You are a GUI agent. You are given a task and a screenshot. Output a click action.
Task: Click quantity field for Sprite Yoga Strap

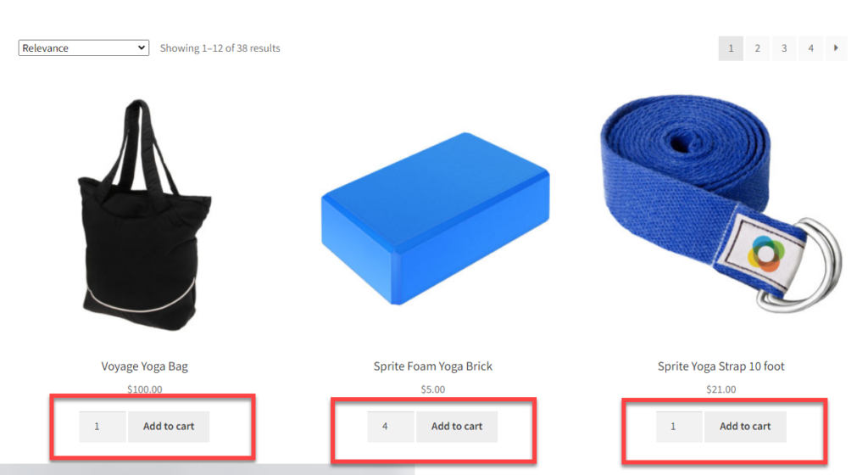(679, 427)
